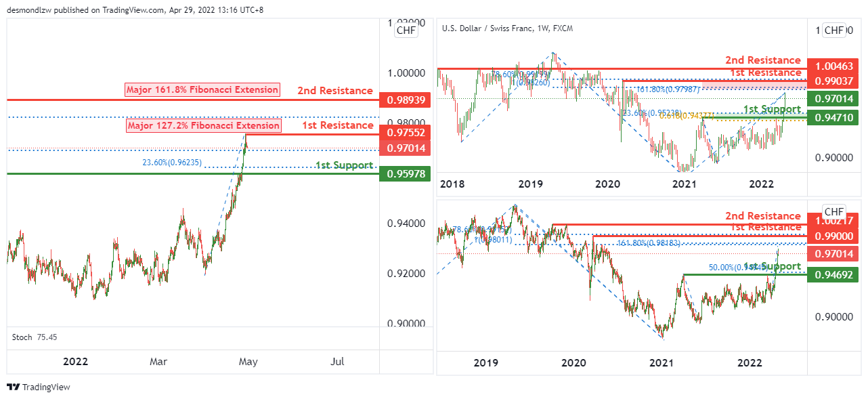This screenshot has width=868, height=399.
Task: Open the CHF badge beside the 1.00217 label
Action: click(834, 211)
